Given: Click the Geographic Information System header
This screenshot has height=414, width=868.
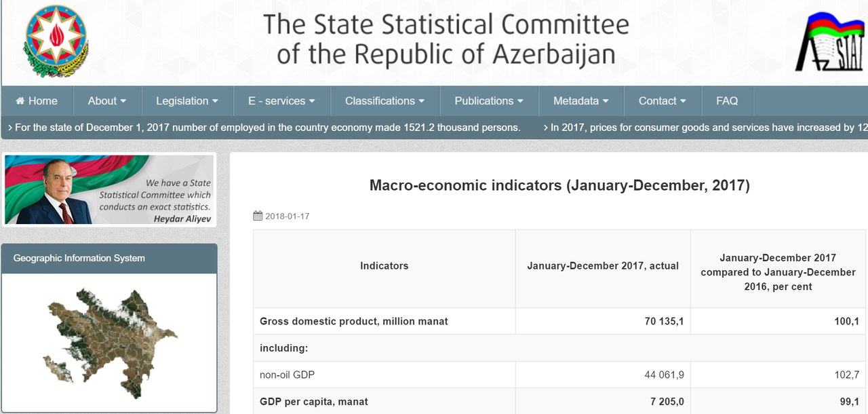Looking at the screenshot, I should click(79, 259).
